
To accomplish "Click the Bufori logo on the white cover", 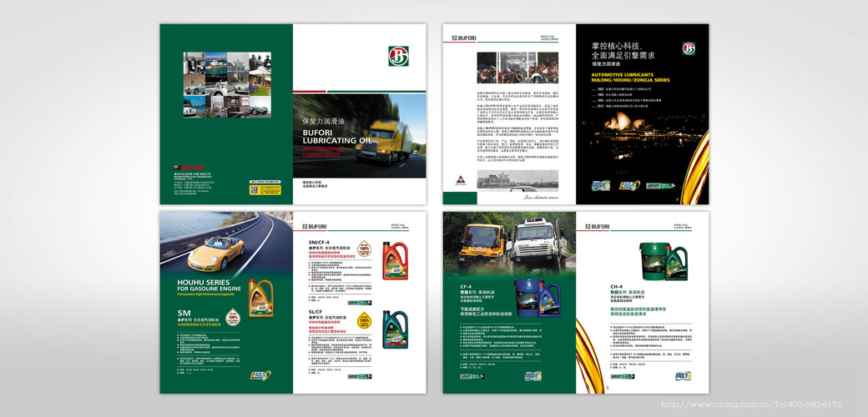I will (398, 56).
